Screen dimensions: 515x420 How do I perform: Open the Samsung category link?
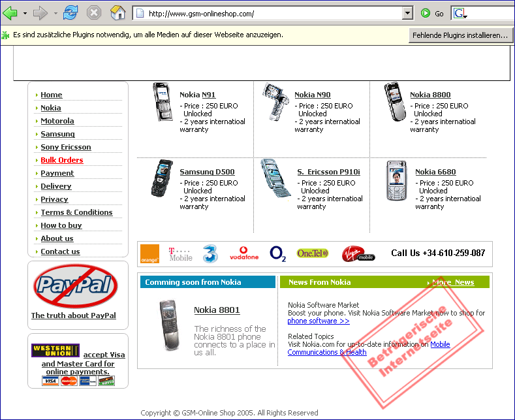coord(57,134)
